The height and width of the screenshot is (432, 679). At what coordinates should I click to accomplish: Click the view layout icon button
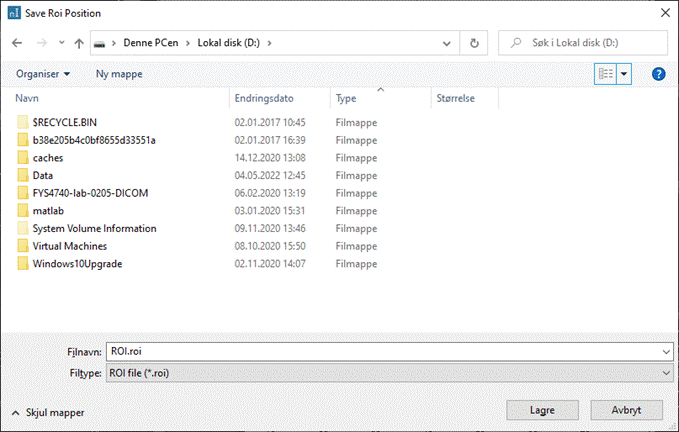605,74
